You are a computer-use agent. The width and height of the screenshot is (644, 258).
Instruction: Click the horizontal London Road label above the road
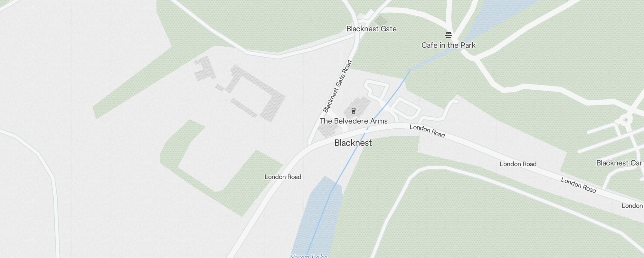point(518,164)
